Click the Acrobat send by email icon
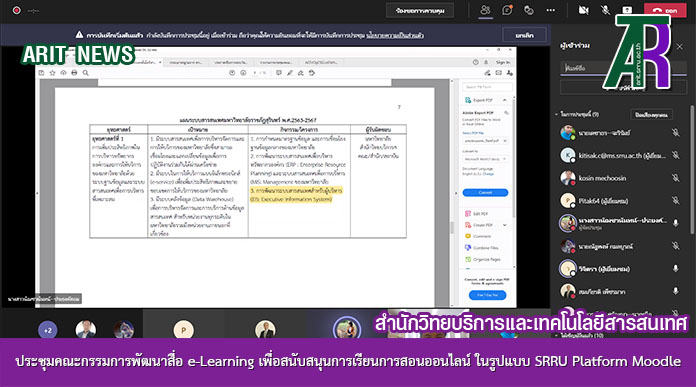 pyautogui.click(x=498, y=73)
